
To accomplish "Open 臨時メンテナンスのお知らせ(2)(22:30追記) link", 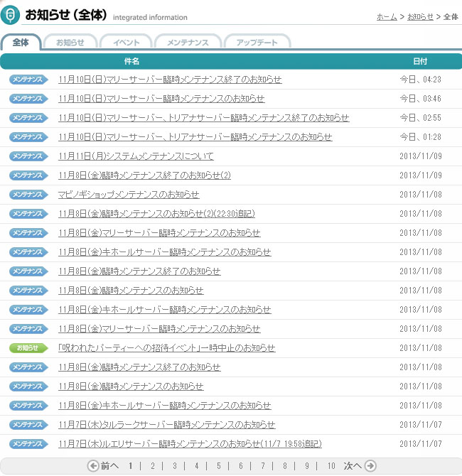I will point(157,214).
